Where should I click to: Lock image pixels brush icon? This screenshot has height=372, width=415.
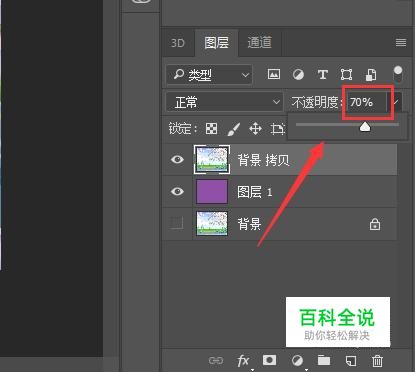[233, 129]
